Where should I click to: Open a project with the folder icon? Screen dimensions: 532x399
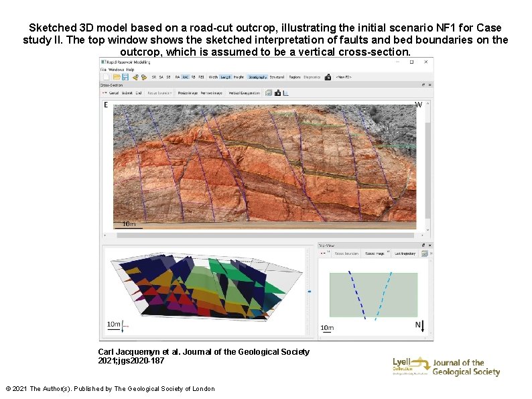[117, 77]
